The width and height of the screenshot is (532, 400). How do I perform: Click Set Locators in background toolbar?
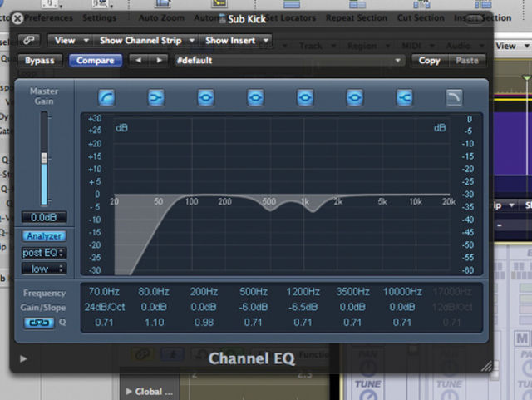pos(291,17)
